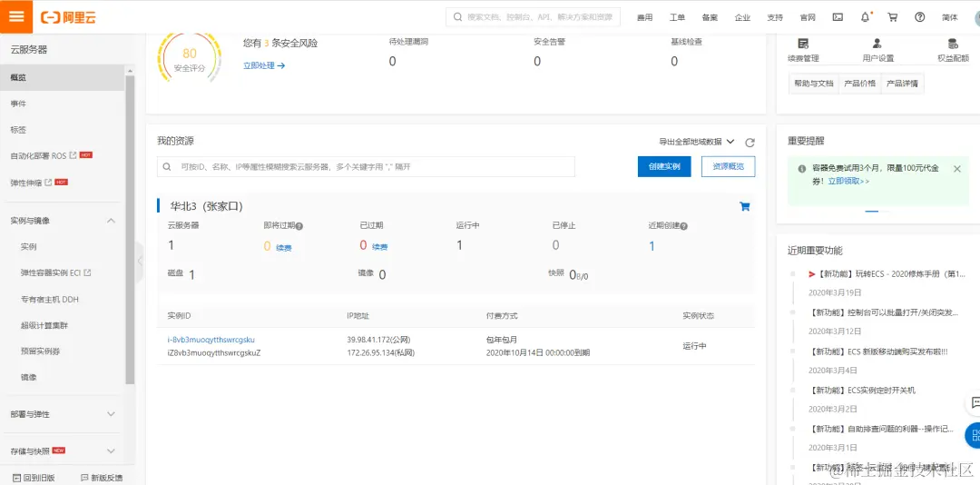
Task: Focus the top global search box
Action: pyautogui.click(x=534, y=17)
